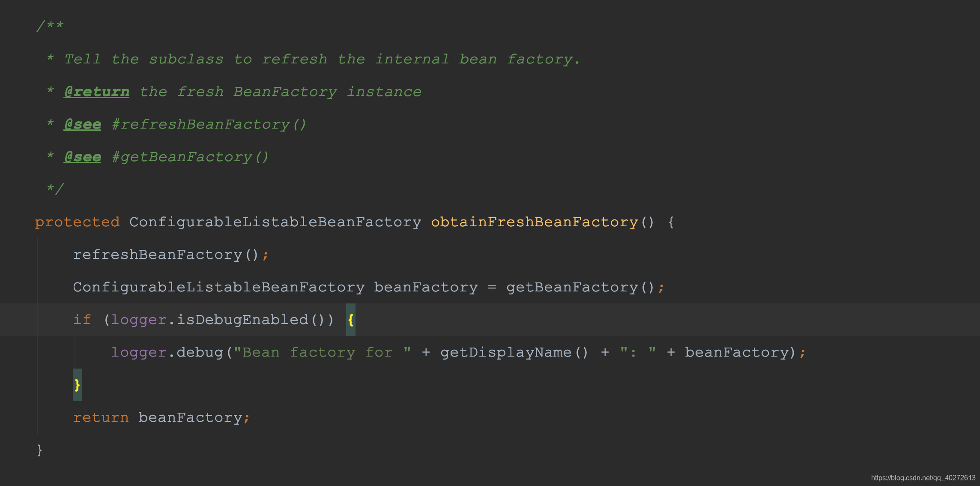Click the 'protected' keyword
Image resolution: width=980 pixels, height=486 pixels.
coord(77,222)
